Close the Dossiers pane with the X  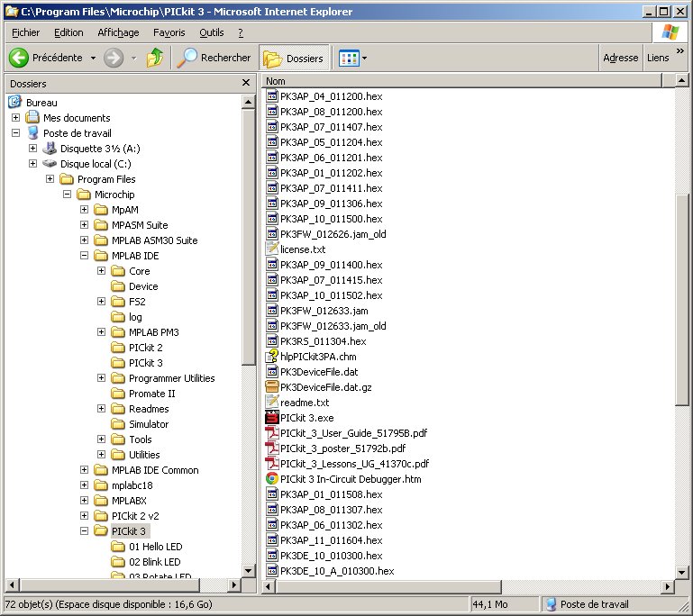(x=246, y=83)
